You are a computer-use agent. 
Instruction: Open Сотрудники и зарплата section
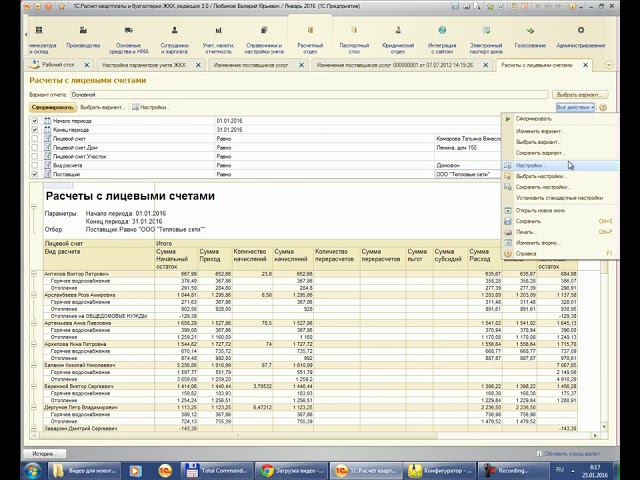point(174,40)
